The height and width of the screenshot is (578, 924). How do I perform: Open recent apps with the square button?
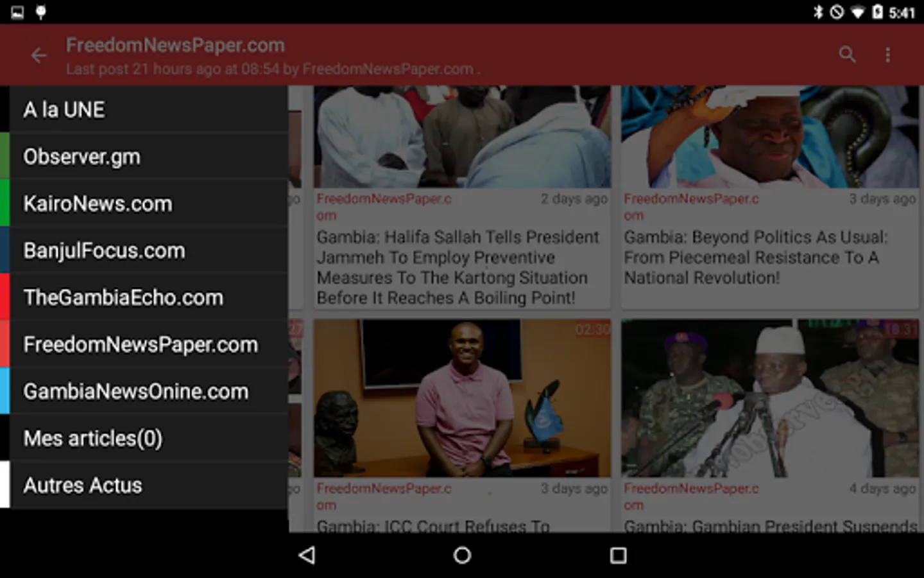pos(618,555)
